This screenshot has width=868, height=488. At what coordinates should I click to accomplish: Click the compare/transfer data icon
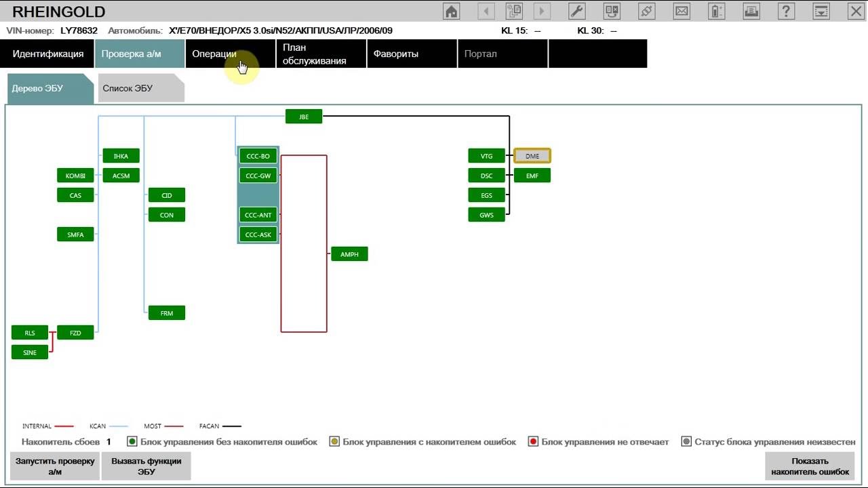[x=612, y=11]
